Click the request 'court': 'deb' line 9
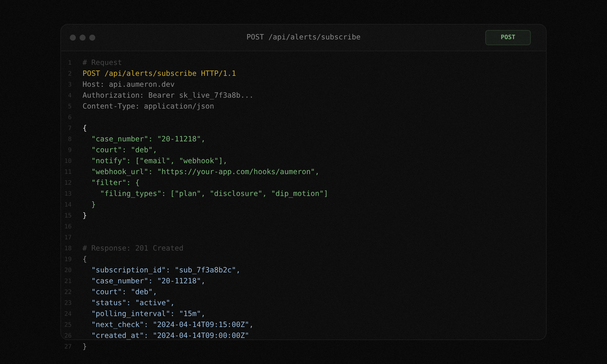Screen dimensions: 607x364 [124, 150]
